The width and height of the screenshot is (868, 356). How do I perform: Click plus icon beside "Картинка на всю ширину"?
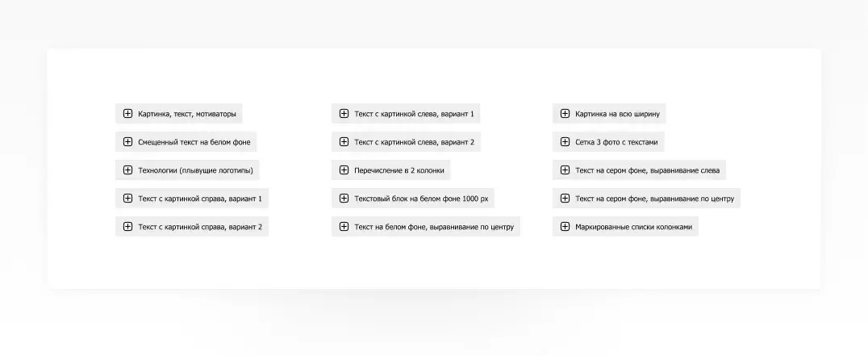[x=565, y=114]
